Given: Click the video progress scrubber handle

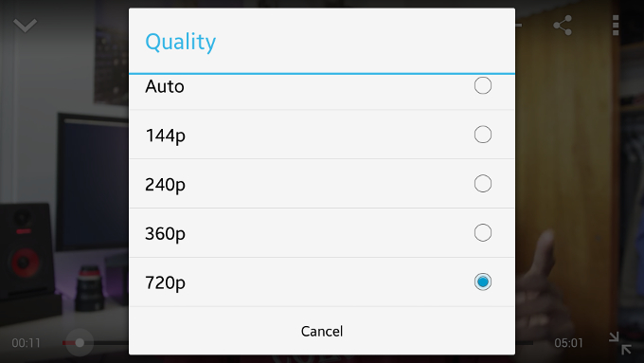Looking at the screenshot, I should click(x=80, y=342).
